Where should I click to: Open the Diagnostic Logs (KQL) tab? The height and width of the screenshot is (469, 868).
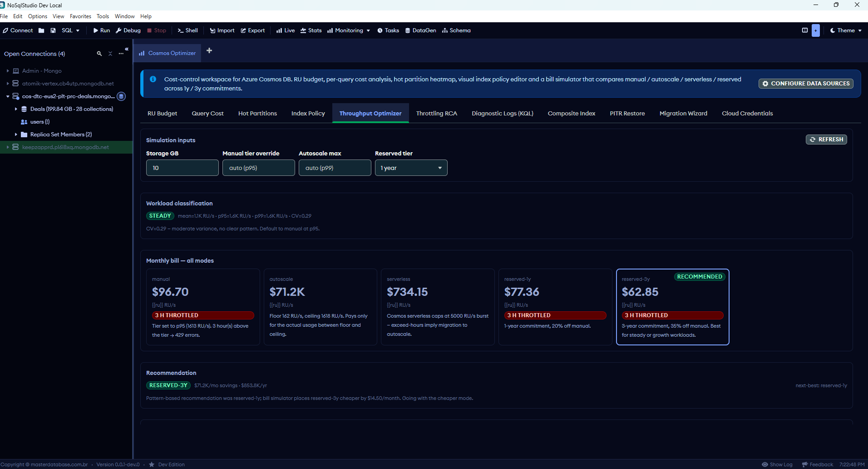point(502,113)
